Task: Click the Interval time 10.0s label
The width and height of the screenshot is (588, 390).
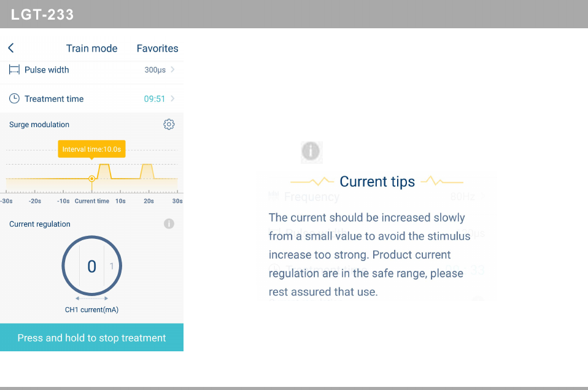Action: point(91,149)
